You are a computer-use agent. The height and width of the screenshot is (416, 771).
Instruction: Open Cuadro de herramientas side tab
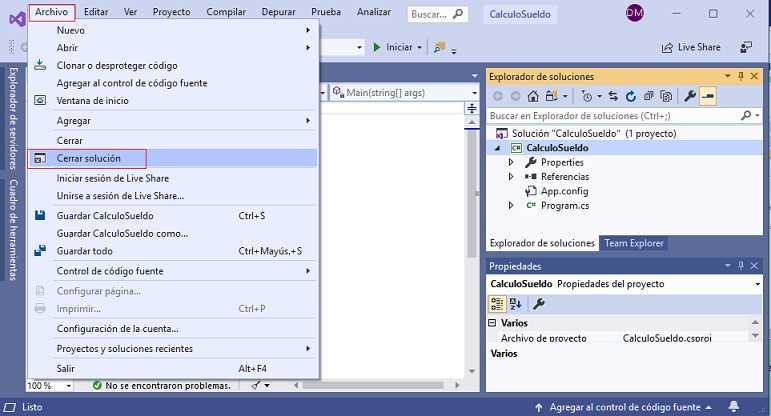(x=13, y=230)
